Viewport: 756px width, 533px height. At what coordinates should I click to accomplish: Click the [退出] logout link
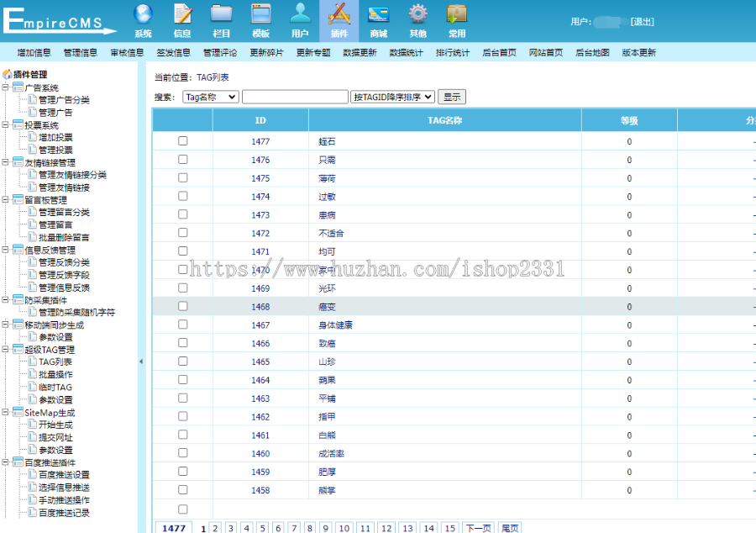click(x=643, y=22)
